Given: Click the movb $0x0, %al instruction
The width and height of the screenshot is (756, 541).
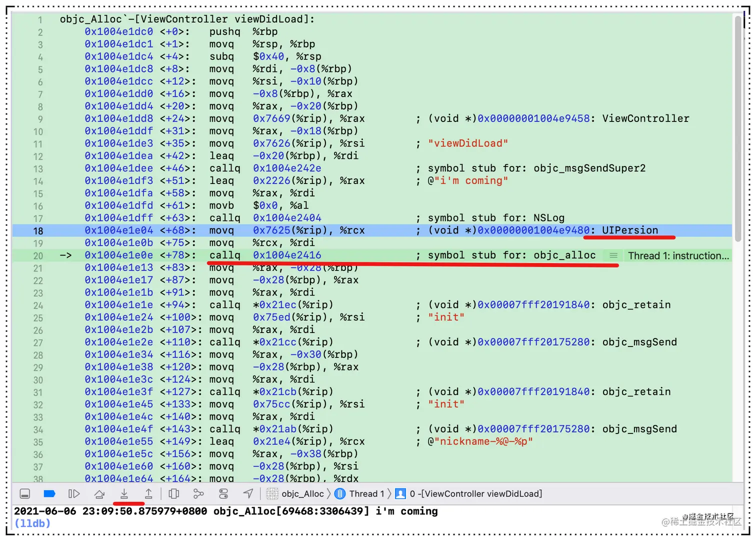Looking at the screenshot, I should [x=259, y=205].
